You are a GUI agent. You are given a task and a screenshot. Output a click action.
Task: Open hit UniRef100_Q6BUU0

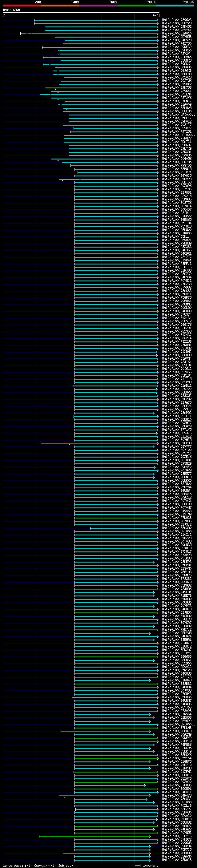176,853
